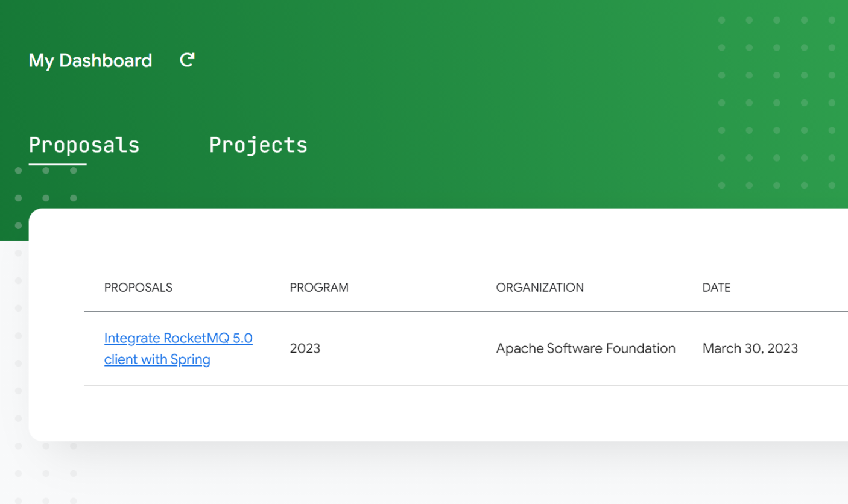Viewport: 848px width, 504px height.
Task: Click the PROGRAM column header
Action: 319,288
